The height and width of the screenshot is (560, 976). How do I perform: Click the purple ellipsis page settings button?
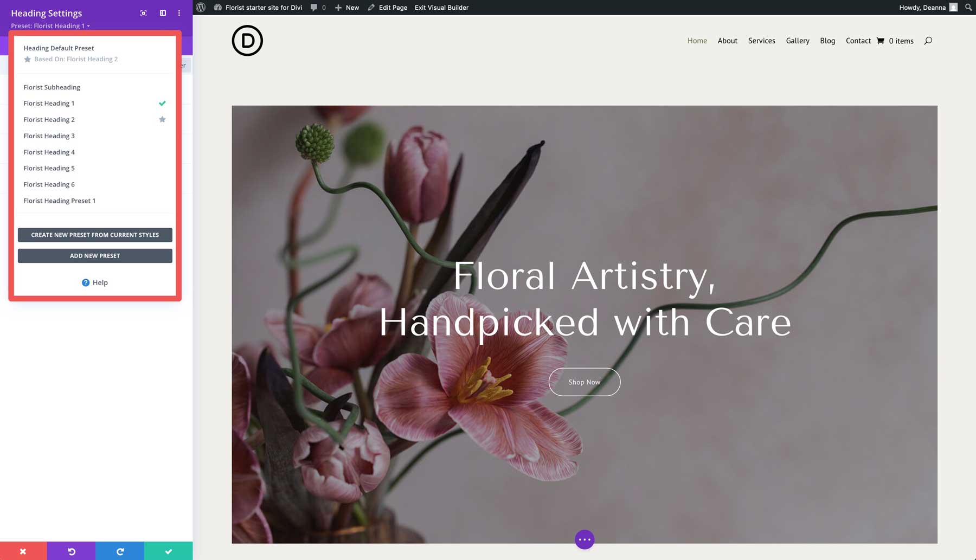pyautogui.click(x=584, y=539)
